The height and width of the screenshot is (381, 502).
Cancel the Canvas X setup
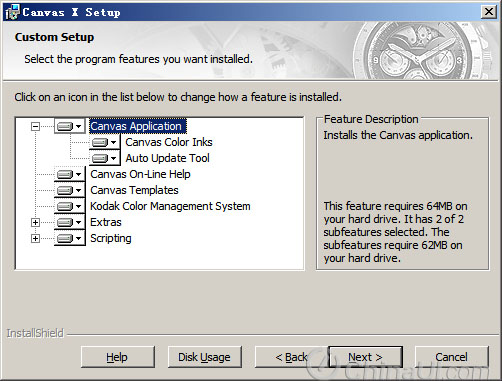pos(452,357)
